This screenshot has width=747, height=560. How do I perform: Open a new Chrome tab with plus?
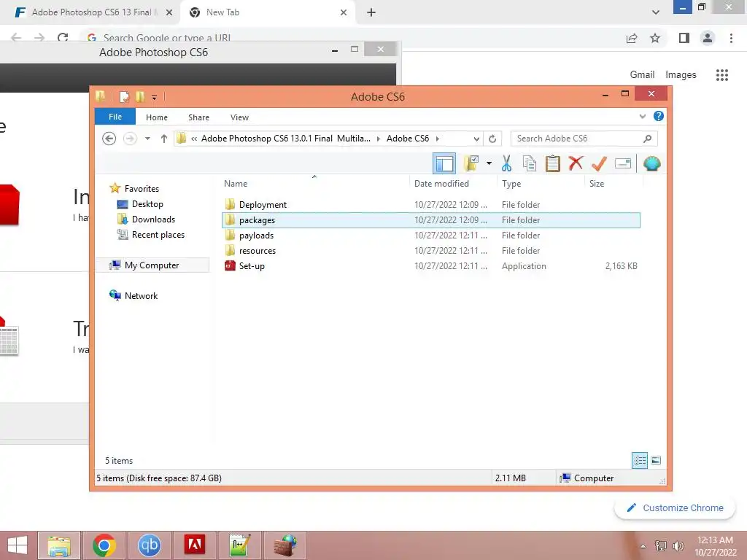coord(371,12)
